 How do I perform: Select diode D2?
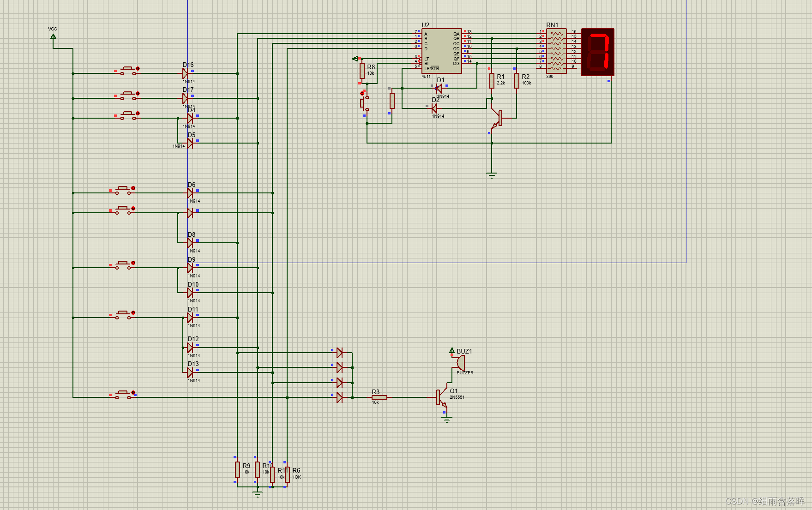pyautogui.click(x=434, y=108)
